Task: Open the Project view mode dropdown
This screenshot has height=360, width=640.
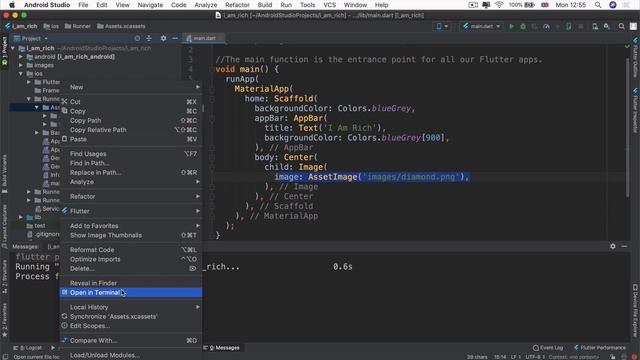Action: click(31, 38)
